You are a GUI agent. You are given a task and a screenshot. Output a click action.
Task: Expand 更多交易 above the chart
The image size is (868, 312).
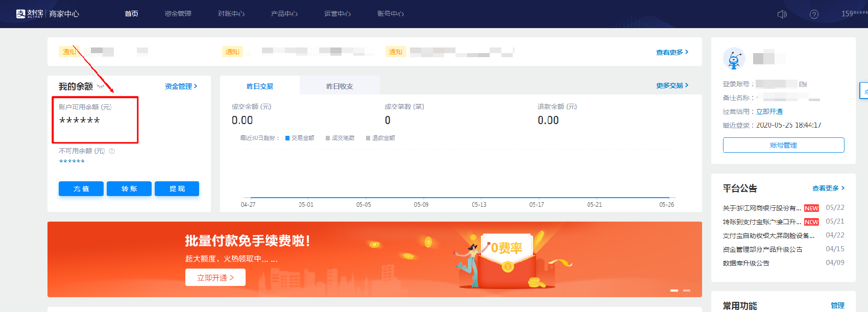pos(672,85)
